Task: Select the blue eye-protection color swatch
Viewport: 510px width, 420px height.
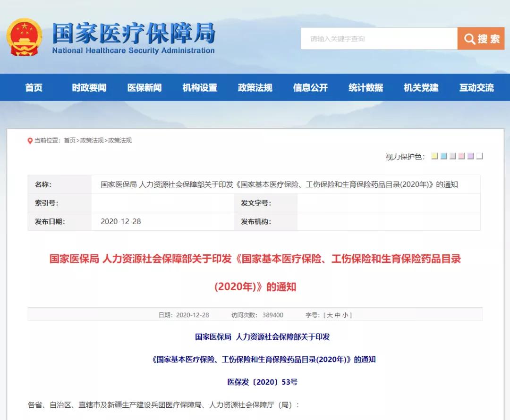Action: [443, 155]
